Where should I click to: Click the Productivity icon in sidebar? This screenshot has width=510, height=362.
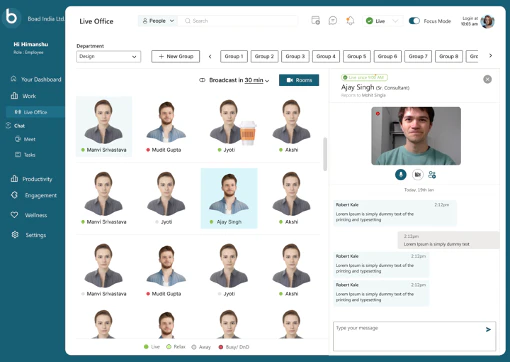coord(14,179)
